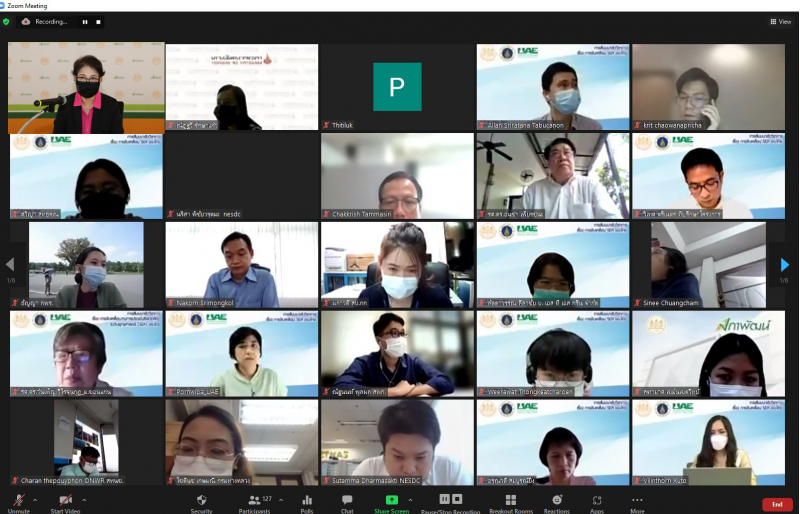Select Chakkrish Tammasiri's video tile
The image size is (800, 514).
397,176
